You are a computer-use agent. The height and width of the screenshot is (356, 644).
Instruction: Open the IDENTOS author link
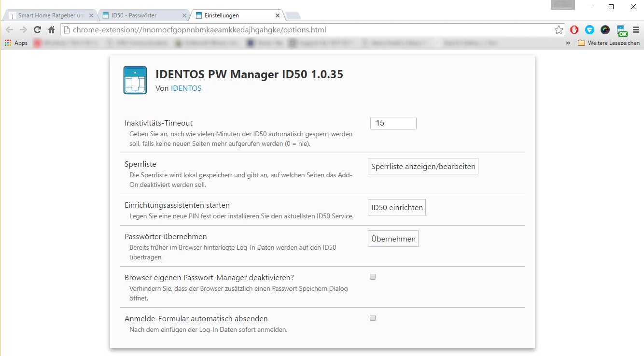(x=186, y=88)
